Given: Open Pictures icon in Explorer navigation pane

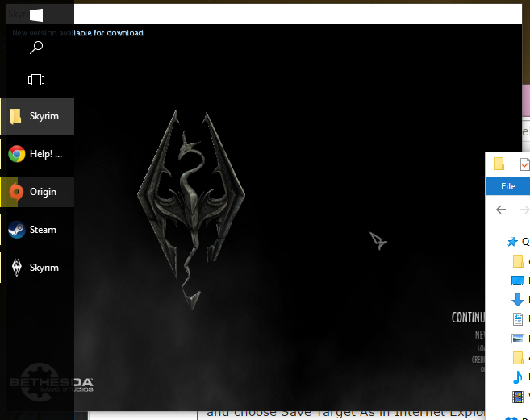Looking at the screenshot, I should point(518,339).
